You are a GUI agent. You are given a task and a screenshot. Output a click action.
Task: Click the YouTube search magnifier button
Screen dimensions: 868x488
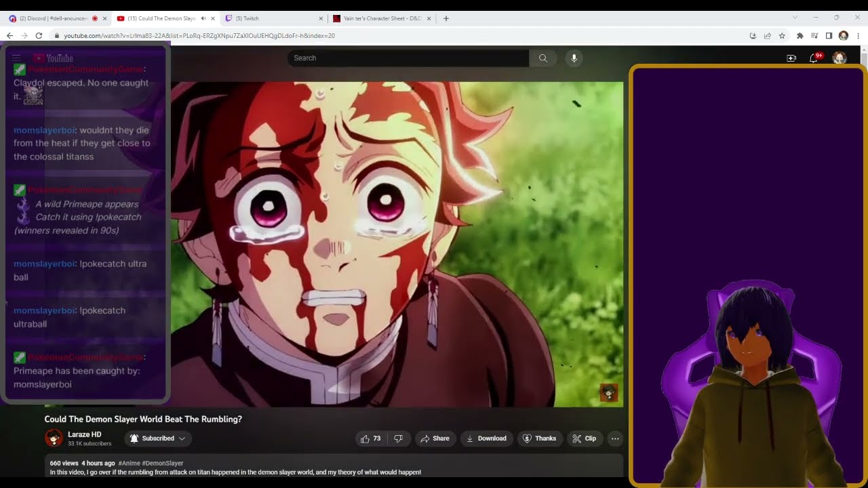[543, 58]
